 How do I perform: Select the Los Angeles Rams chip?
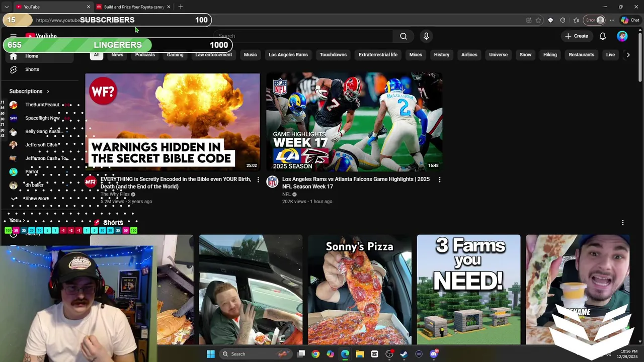[288, 55]
